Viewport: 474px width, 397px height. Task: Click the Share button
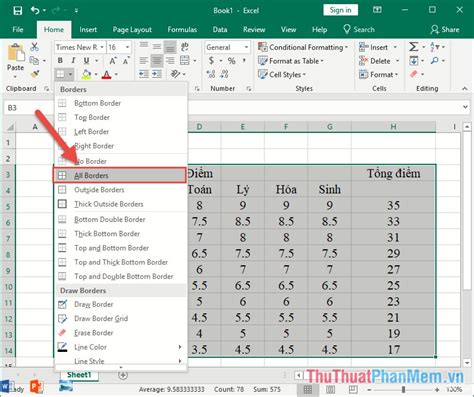click(x=445, y=29)
